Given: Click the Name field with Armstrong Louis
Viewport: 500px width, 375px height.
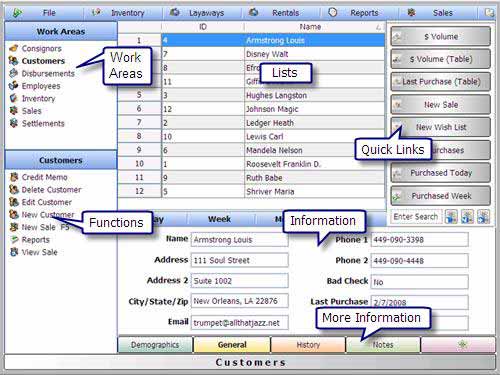Looking at the screenshot, I should coord(239,240).
